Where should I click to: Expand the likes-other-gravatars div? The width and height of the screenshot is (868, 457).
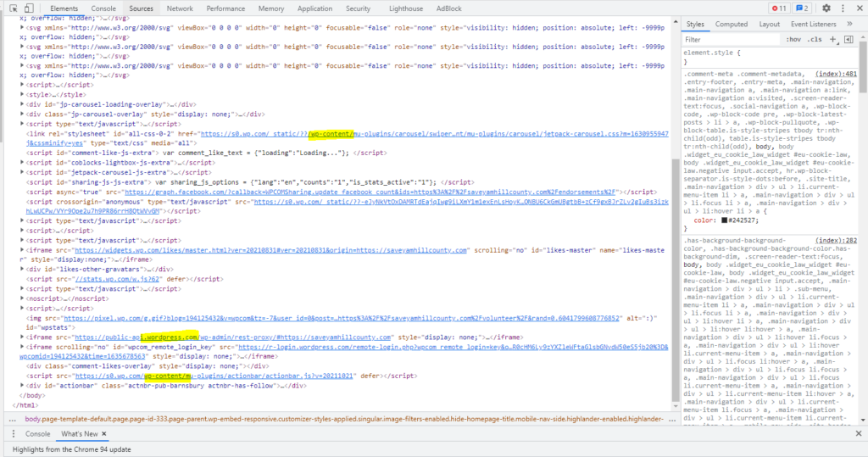click(22, 270)
